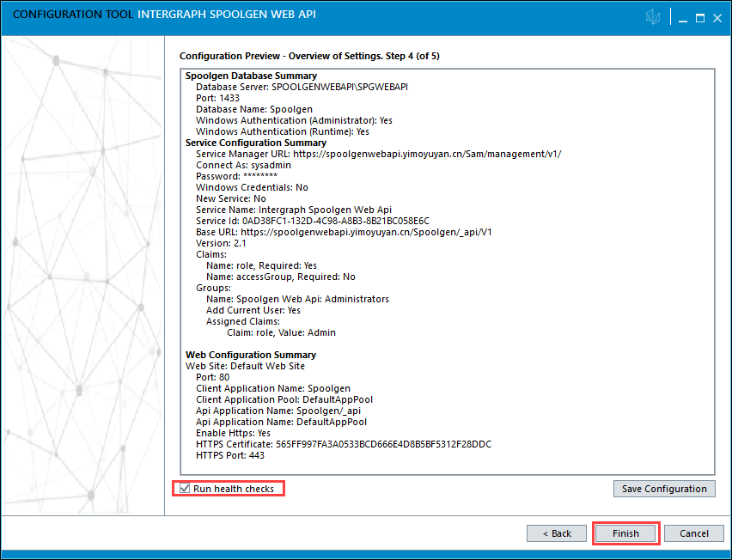Toggle the Run health checks checkbox
Image resolution: width=732 pixels, height=560 pixels.
coord(185,489)
